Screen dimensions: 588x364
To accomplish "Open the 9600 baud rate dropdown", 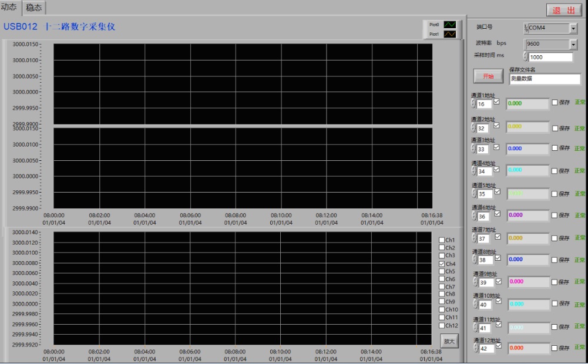I will [573, 44].
